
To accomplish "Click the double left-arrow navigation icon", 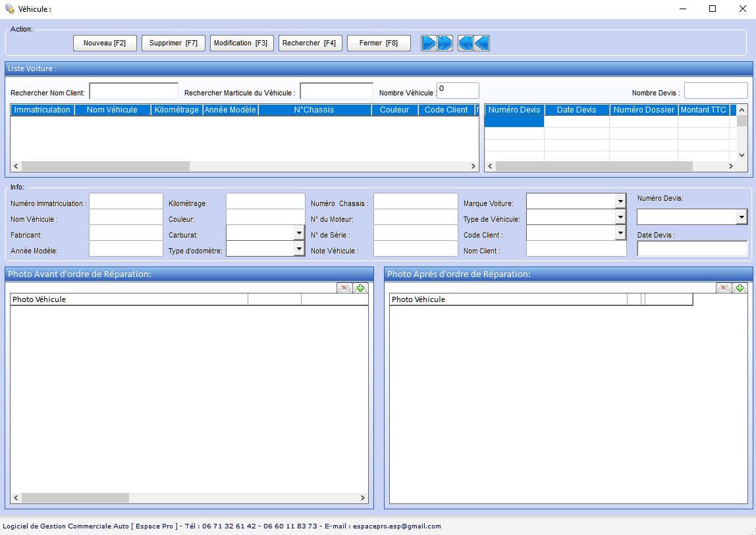I will coord(466,43).
